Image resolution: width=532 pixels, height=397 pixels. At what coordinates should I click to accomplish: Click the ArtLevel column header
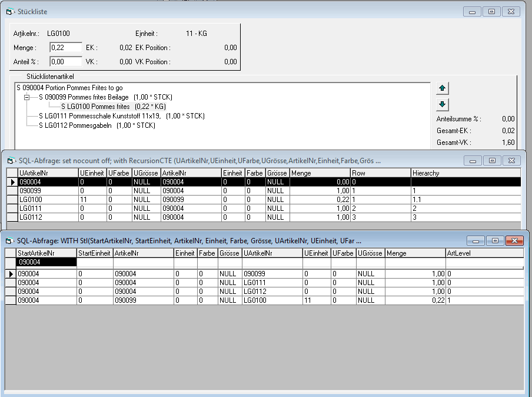[x=484, y=253]
